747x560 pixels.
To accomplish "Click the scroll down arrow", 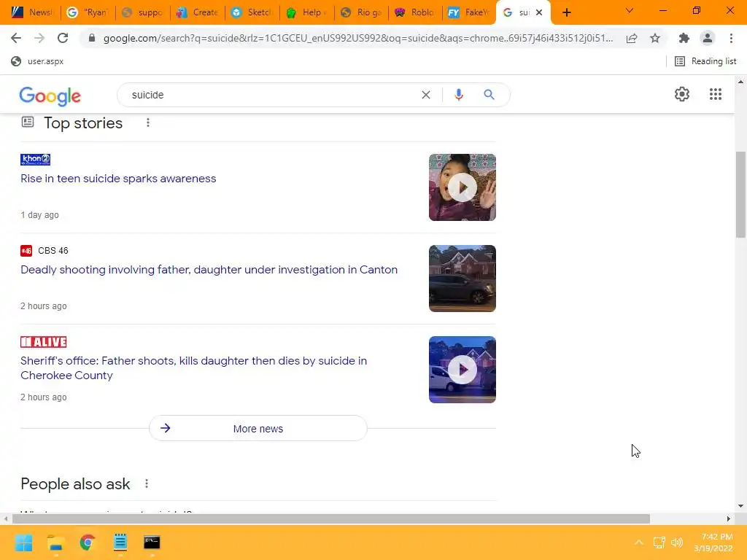I will click(740, 506).
